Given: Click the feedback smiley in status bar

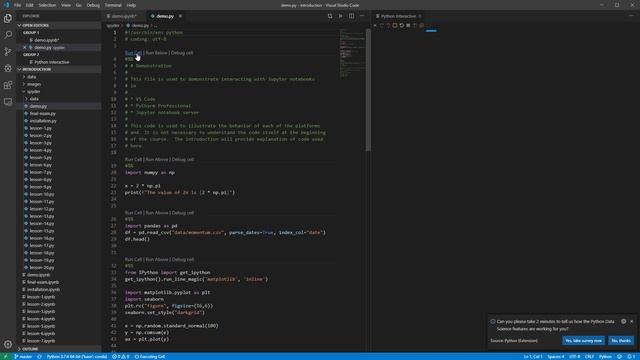Looking at the screenshot, I should (619, 356).
